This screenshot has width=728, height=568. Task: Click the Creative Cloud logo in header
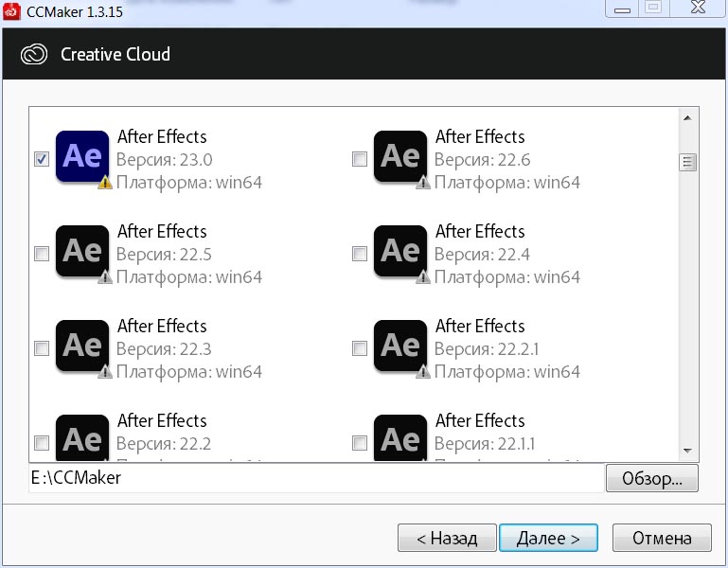pyautogui.click(x=34, y=54)
